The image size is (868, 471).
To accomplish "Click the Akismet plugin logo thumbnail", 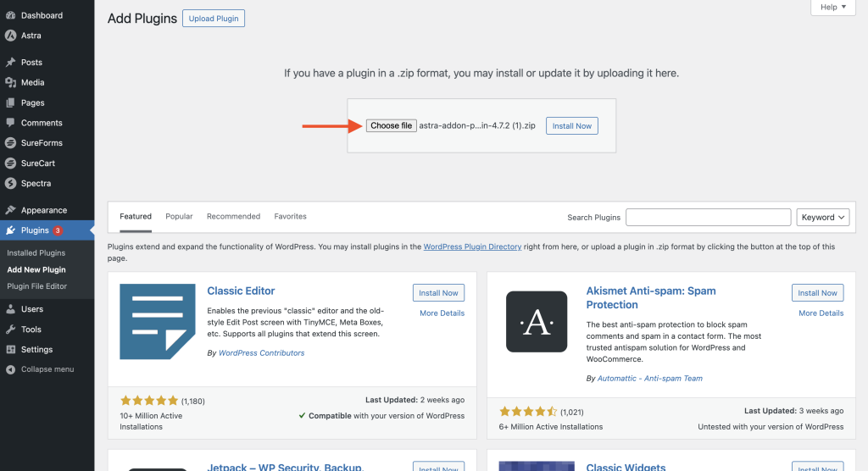I will point(537,322).
